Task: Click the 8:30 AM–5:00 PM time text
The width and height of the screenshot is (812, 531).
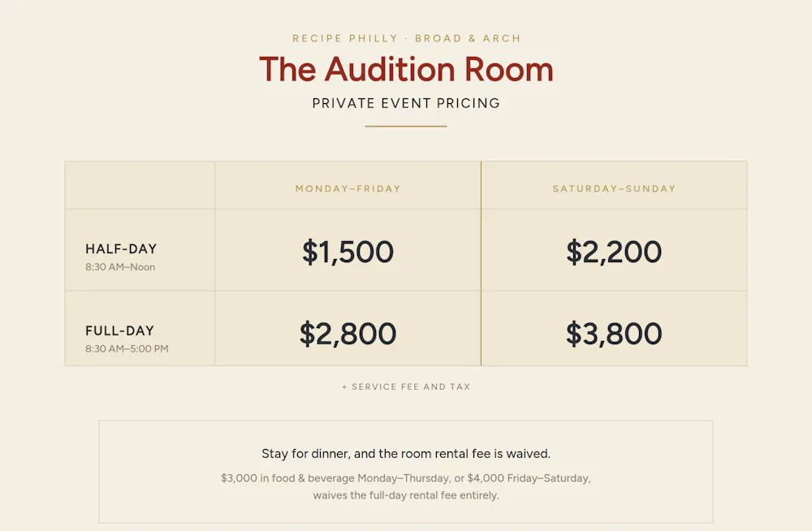Action: [x=127, y=348]
